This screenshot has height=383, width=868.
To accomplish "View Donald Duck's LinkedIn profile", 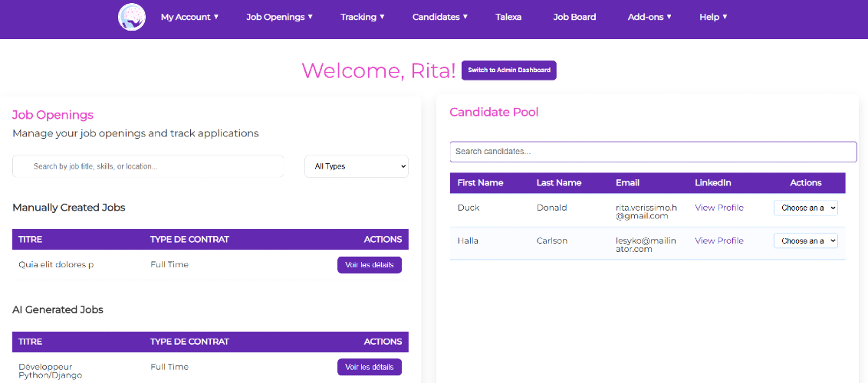I will coord(719,208).
